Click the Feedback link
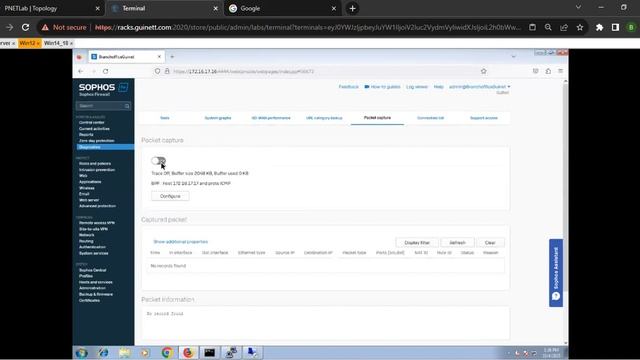 click(348, 87)
